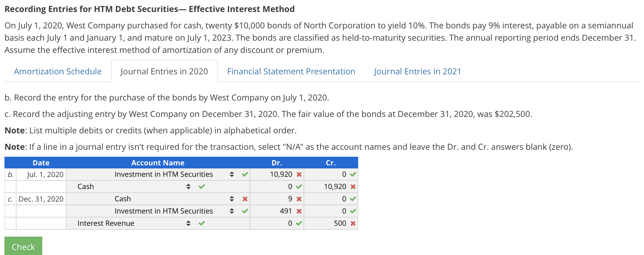Click the green check beside the 202 entry row zero
The image size is (644, 255).
[353, 199]
